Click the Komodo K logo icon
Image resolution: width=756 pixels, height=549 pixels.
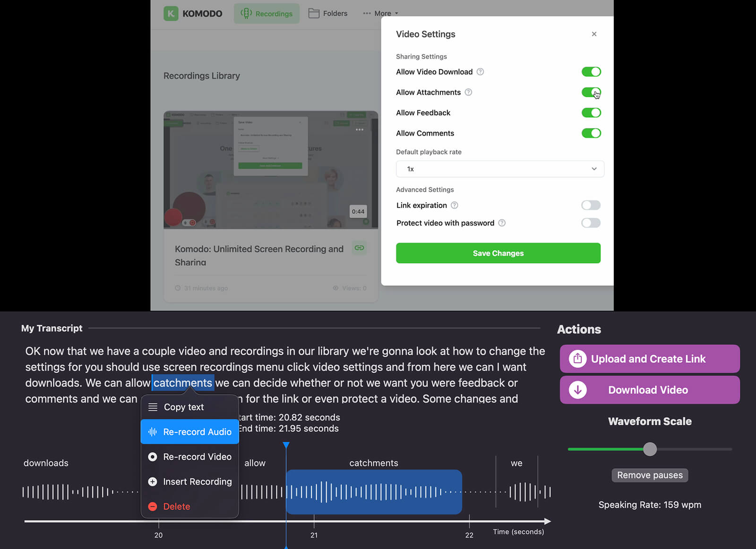point(171,13)
